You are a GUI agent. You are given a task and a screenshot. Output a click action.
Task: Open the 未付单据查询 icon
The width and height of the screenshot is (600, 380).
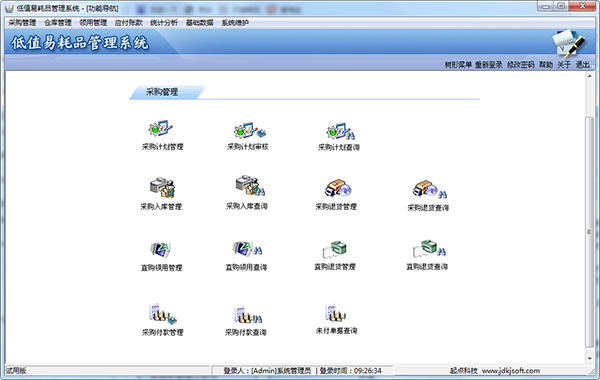pos(336,313)
